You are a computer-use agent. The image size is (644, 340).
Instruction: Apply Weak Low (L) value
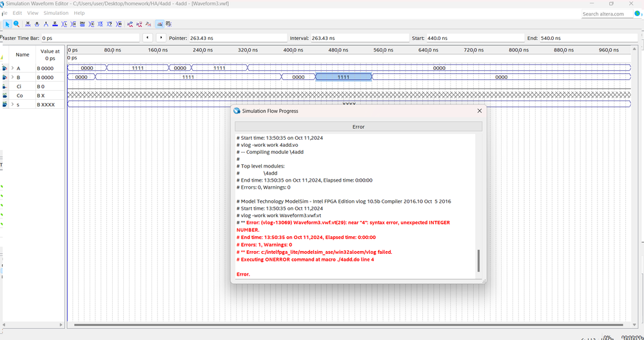[x=64, y=24]
